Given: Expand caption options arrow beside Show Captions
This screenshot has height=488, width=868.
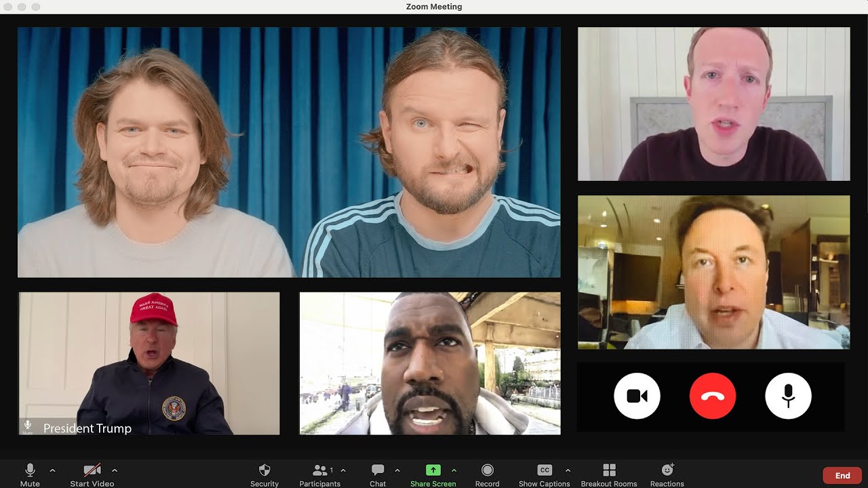Looking at the screenshot, I should (x=568, y=470).
